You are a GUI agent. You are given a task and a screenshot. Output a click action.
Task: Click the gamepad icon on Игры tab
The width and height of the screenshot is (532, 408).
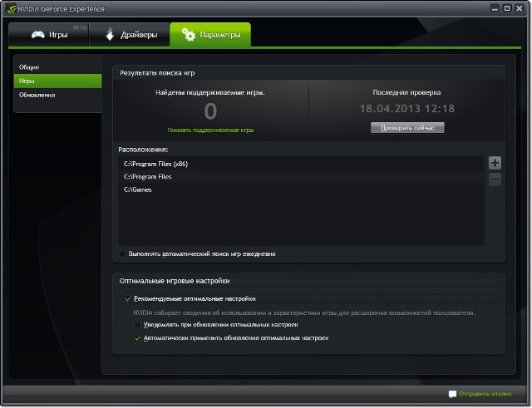coord(37,35)
